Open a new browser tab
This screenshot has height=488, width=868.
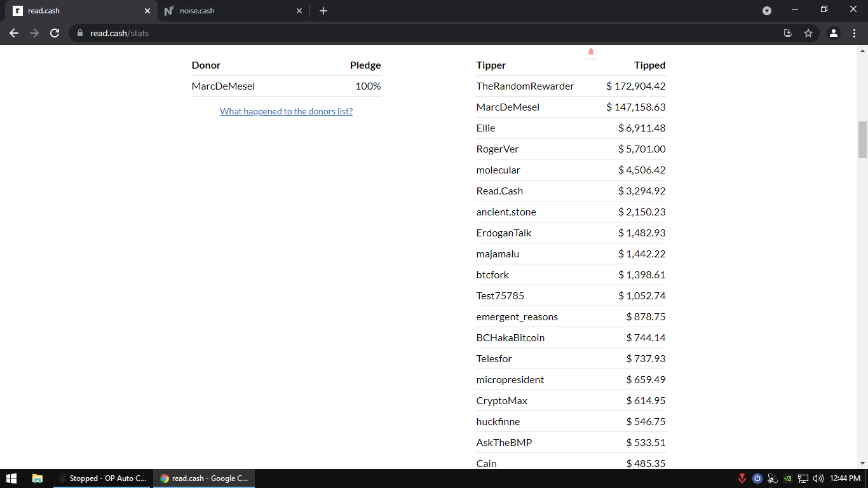pyautogui.click(x=323, y=11)
